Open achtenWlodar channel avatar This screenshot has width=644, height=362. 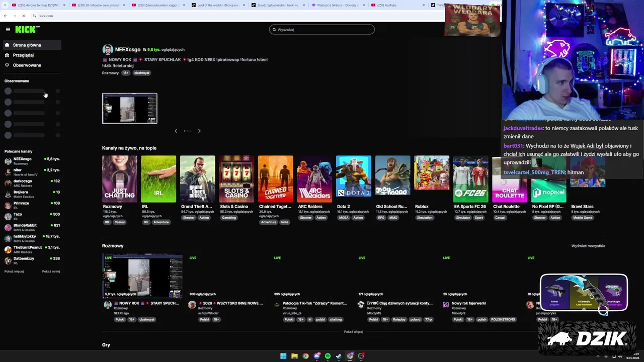(x=192, y=305)
